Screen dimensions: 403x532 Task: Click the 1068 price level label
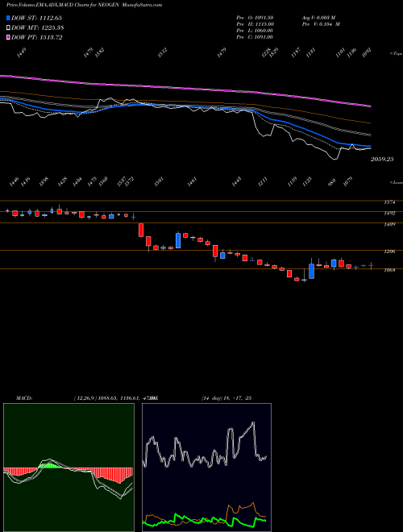(x=390, y=270)
